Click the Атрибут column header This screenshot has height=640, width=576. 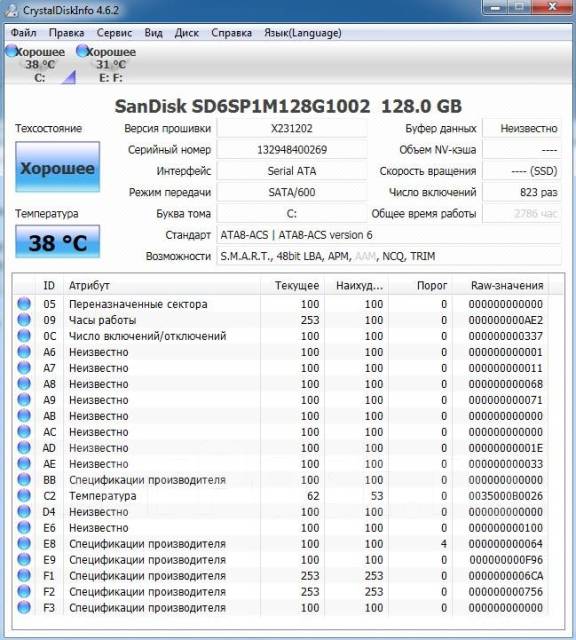pos(162,285)
